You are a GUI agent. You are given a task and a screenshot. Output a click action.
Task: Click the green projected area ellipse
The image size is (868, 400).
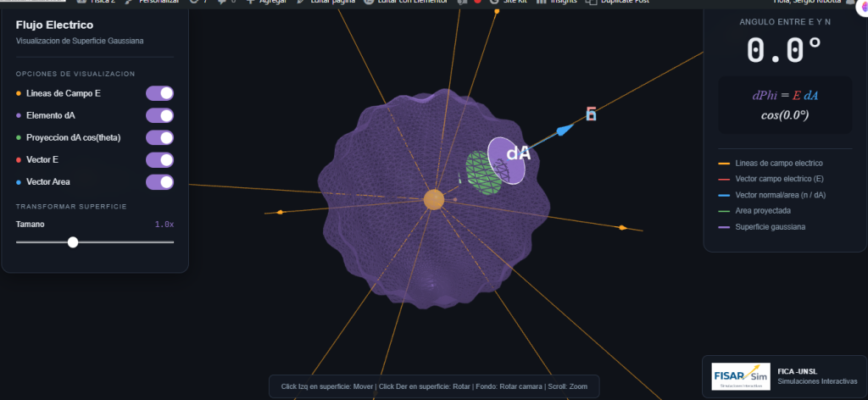(x=481, y=173)
